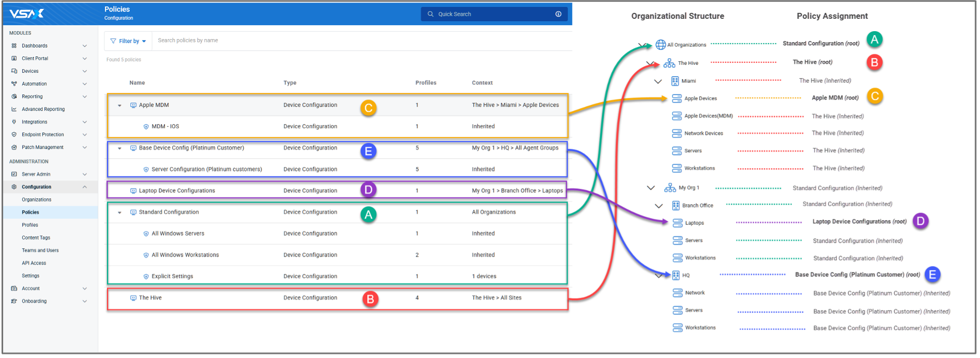Open the All Windows Workstations profile
Image resolution: width=980 pixels, height=358 pixels.
(x=185, y=255)
